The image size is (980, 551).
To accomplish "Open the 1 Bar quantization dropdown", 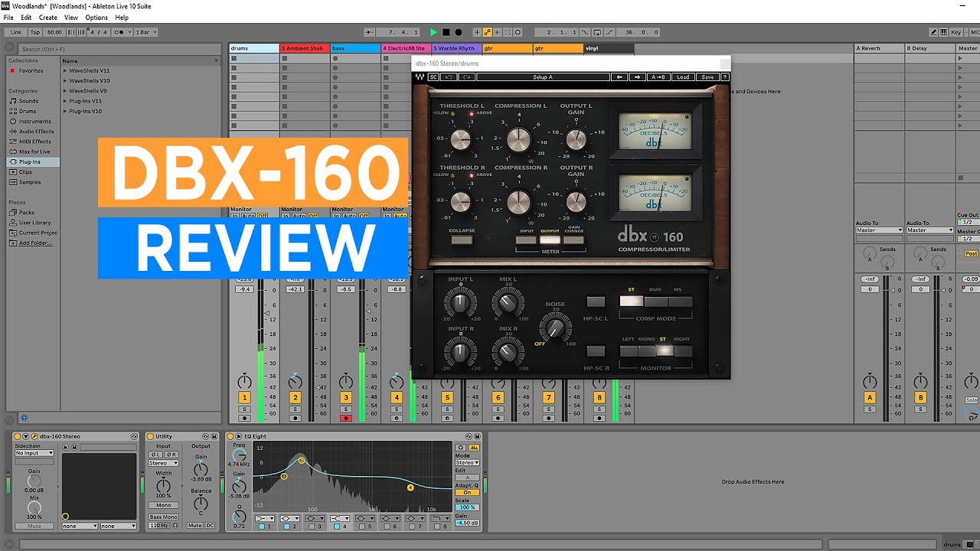I will [x=147, y=32].
